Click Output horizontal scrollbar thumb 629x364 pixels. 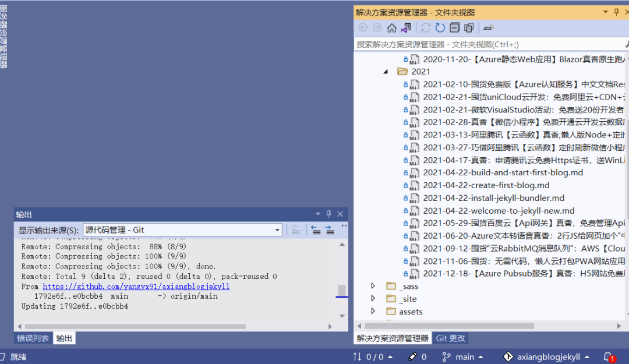(135, 326)
